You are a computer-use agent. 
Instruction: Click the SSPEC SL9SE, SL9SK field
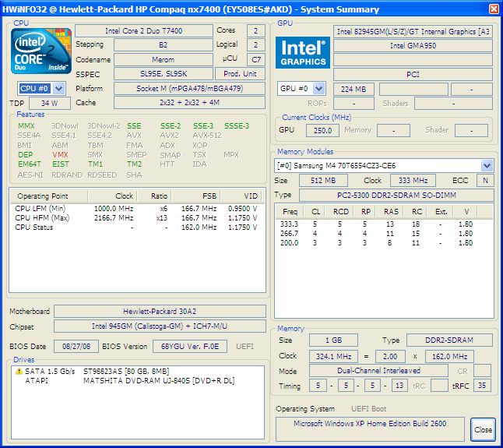(163, 74)
